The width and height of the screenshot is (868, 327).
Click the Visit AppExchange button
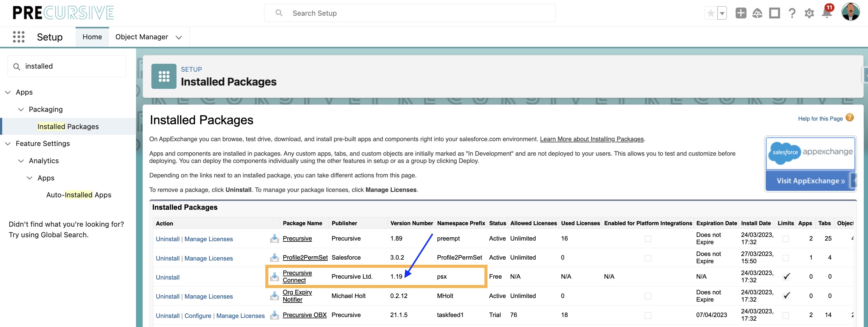(810, 181)
